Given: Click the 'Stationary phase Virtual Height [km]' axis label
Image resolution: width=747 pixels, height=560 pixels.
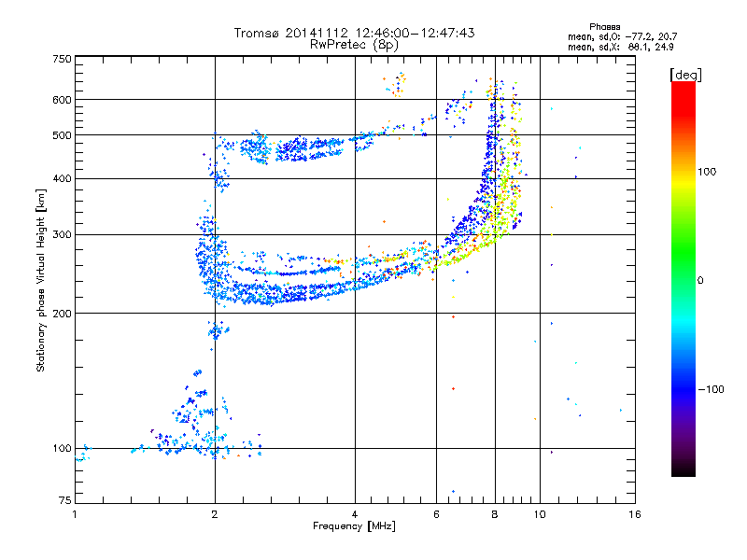Looking at the screenshot, I should click(41, 280).
